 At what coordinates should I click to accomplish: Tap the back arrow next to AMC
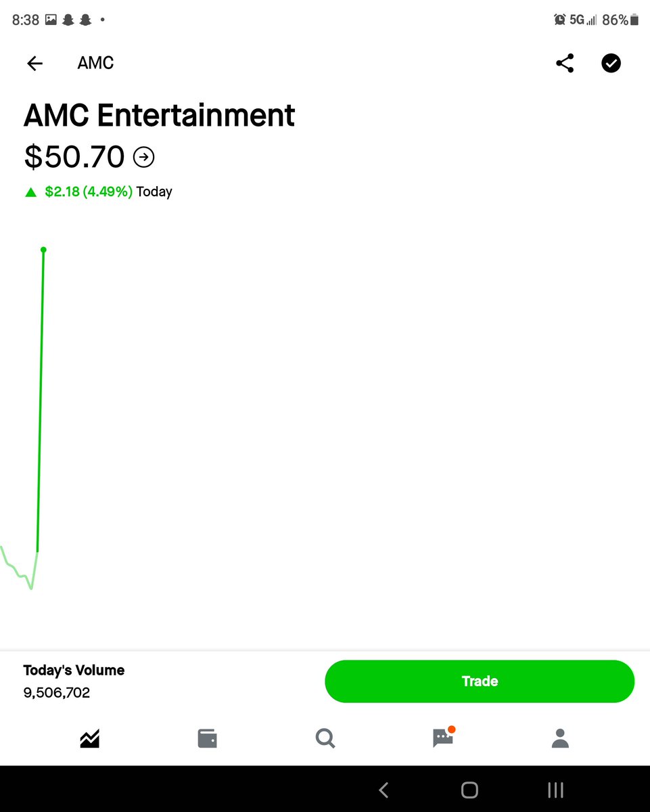click(x=34, y=64)
